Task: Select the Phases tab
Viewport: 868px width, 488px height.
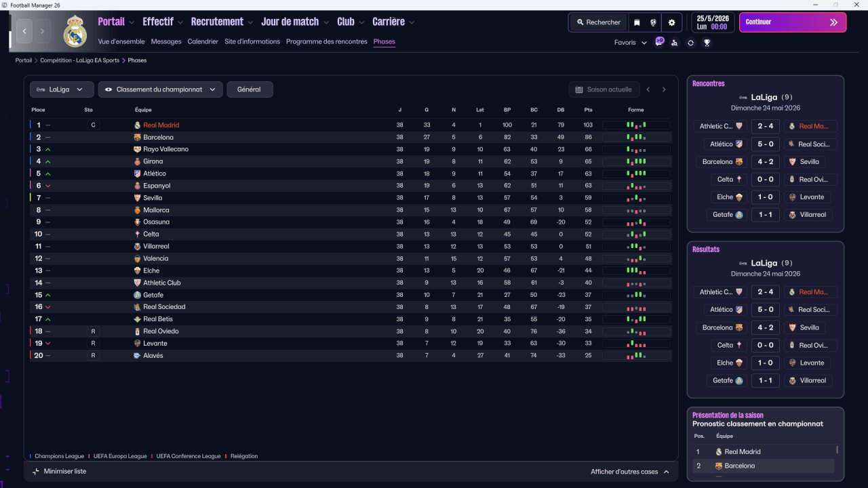Action: point(384,41)
